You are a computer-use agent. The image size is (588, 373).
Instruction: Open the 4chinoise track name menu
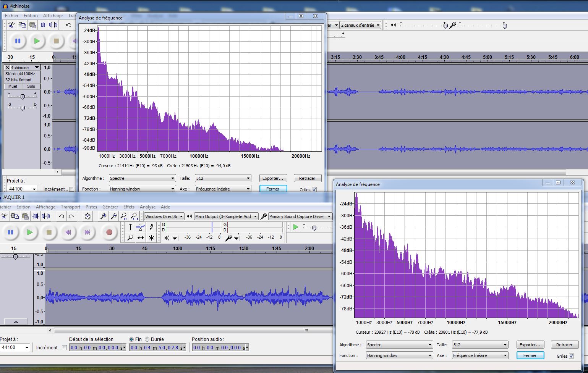click(23, 68)
